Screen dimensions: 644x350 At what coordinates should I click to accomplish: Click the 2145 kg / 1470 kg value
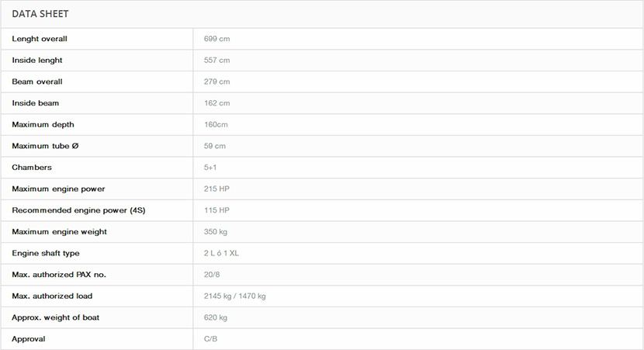click(234, 296)
